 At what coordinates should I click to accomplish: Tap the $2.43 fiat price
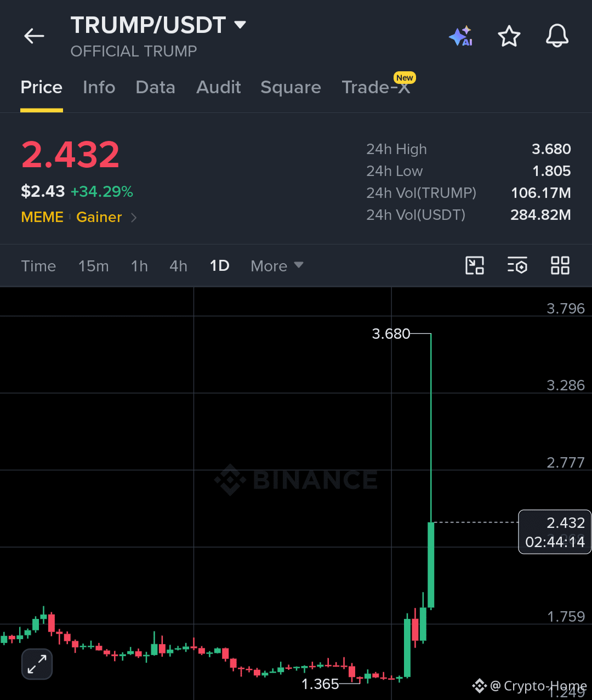coord(43,191)
